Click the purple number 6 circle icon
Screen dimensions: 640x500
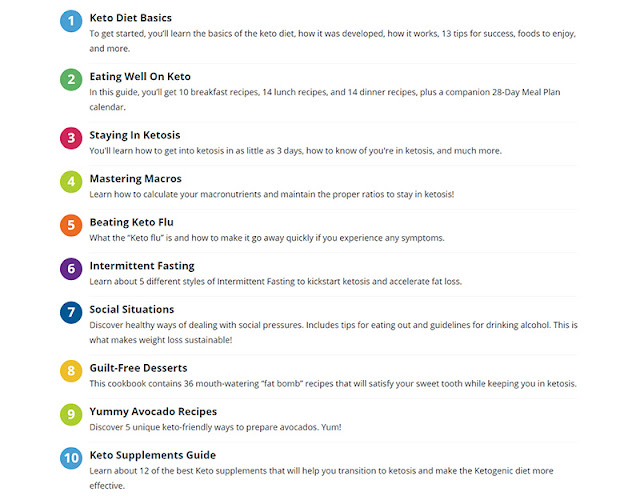[x=70, y=269]
